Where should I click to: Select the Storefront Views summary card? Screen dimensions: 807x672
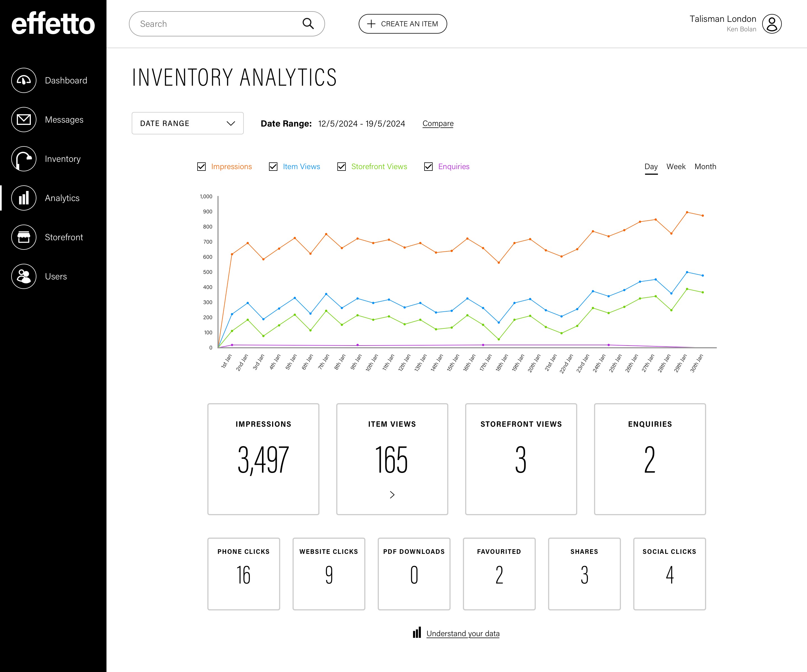pyautogui.click(x=521, y=459)
